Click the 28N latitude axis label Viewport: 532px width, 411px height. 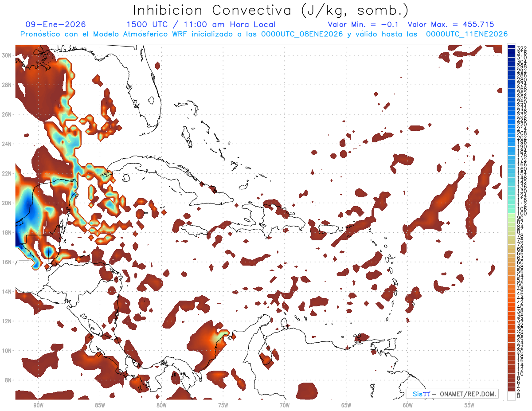[x=7, y=85]
